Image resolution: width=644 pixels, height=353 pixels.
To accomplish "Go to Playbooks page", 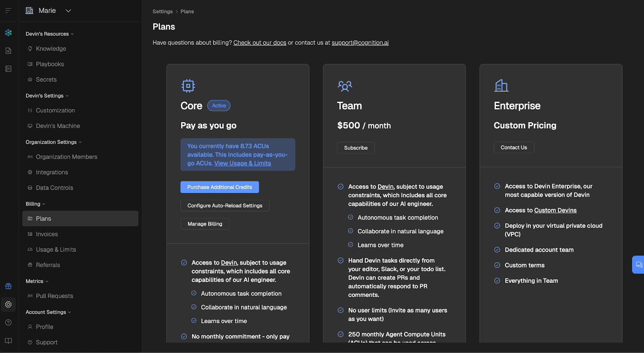I will tap(80, 64).
